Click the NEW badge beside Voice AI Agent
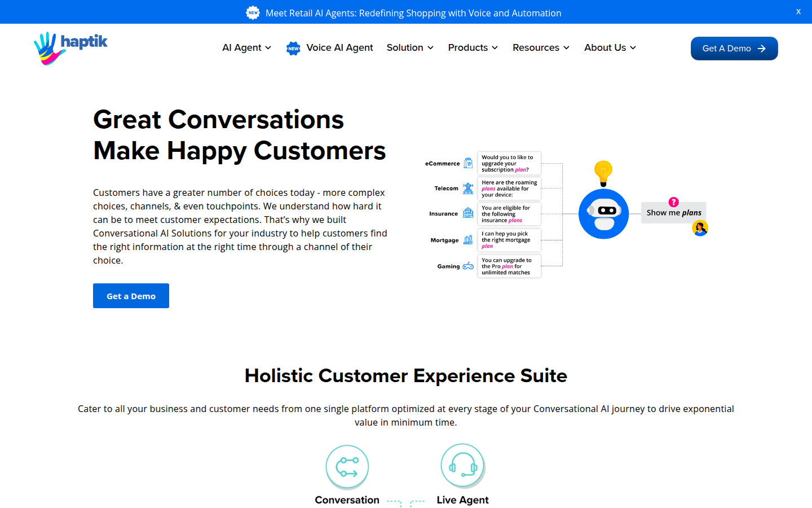The width and height of the screenshot is (812, 508). (x=293, y=48)
